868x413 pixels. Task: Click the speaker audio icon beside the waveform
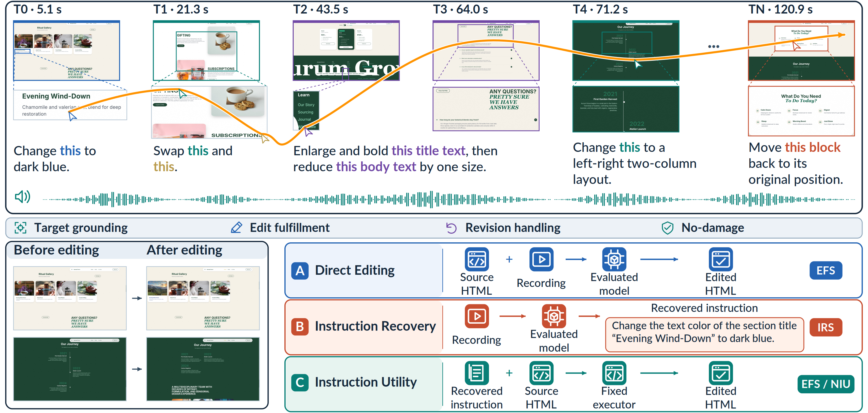23,196
